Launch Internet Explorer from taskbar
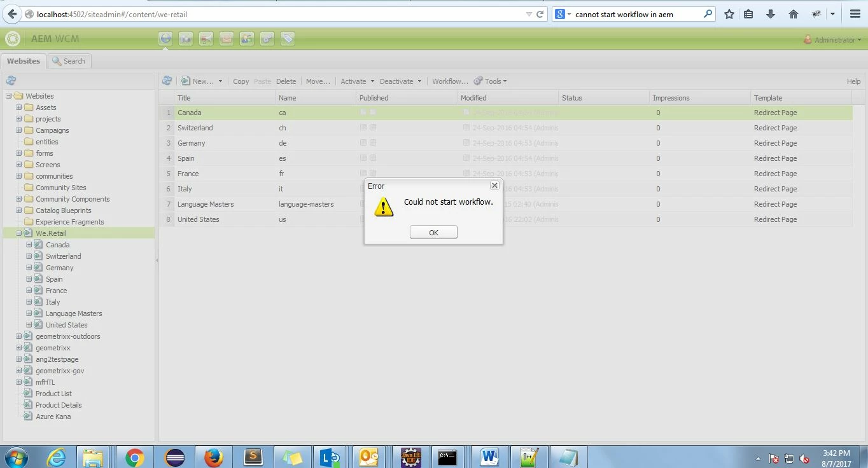868x468 pixels. (57, 457)
